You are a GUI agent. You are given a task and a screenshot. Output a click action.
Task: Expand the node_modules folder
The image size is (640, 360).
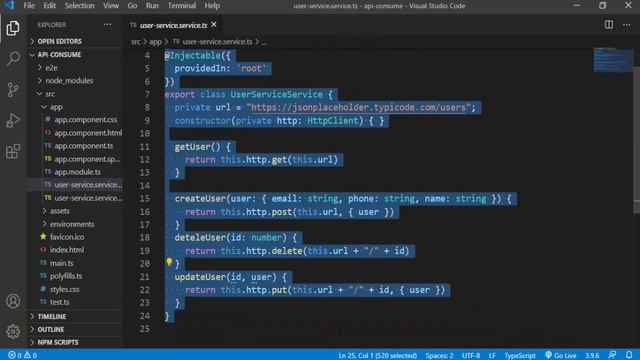[76, 81]
